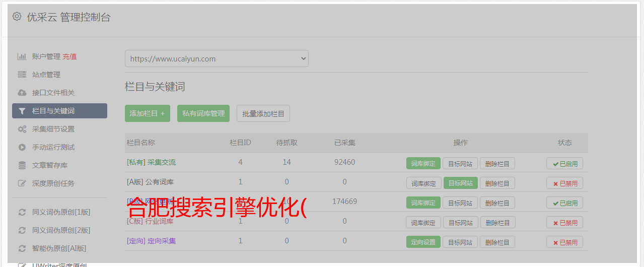Click the 栏目ID column header
The width and height of the screenshot is (644, 267).
240,143
